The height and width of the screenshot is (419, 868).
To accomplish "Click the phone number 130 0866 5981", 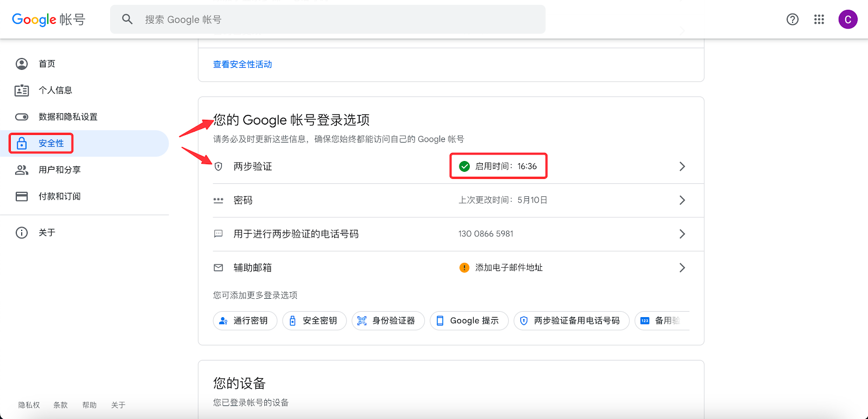I will [486, 234].
